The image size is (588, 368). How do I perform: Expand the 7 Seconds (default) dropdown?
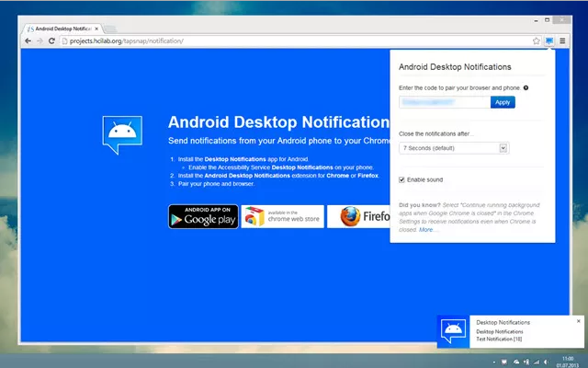(454, 147)
